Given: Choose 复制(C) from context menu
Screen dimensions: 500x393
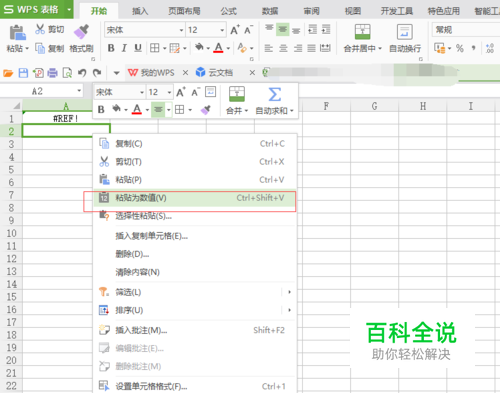Looking at the screenshot, I should coord(195,144).
